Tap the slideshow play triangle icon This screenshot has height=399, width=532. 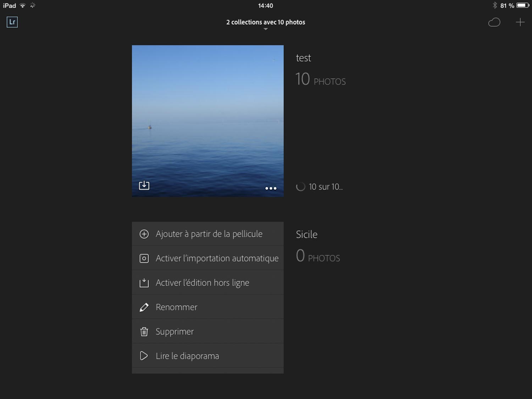(144, 356)
